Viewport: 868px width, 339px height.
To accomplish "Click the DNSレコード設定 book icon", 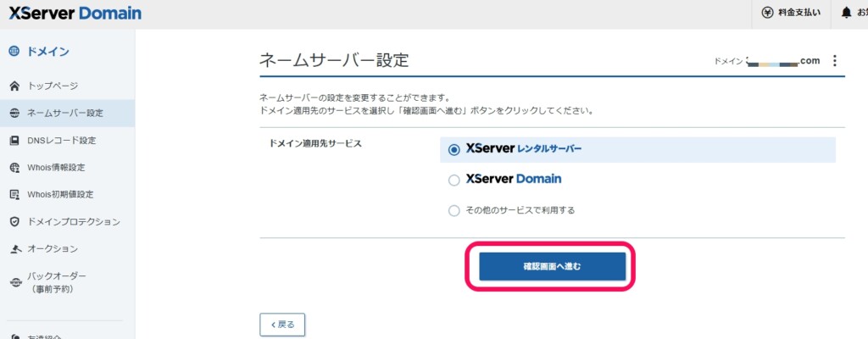I will (15, 140).
